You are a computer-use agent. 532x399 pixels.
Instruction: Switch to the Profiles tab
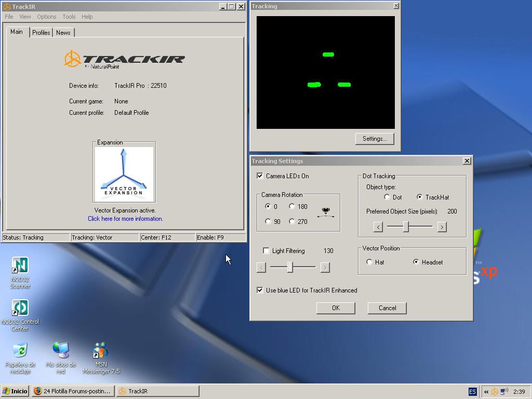pyautogui.click(x=41, y=33)
